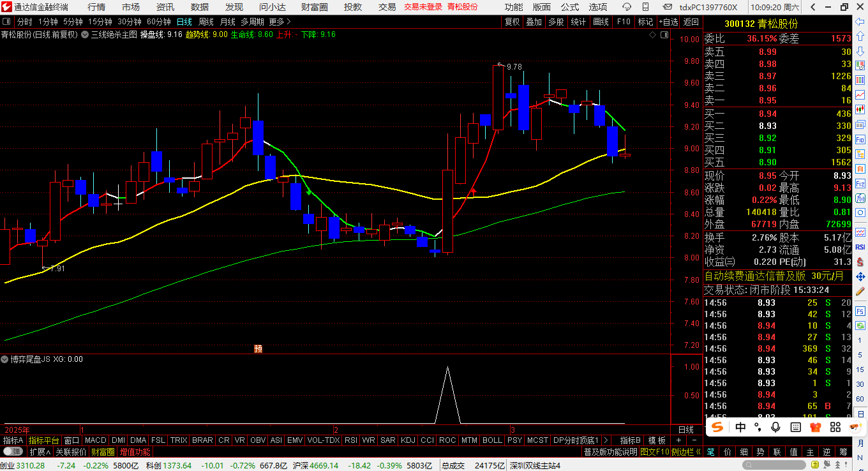Image resolution: width=868 pixels, height=471 pixels.
Task: Click the TDX logo icon at top left
Action: (6, 7)
